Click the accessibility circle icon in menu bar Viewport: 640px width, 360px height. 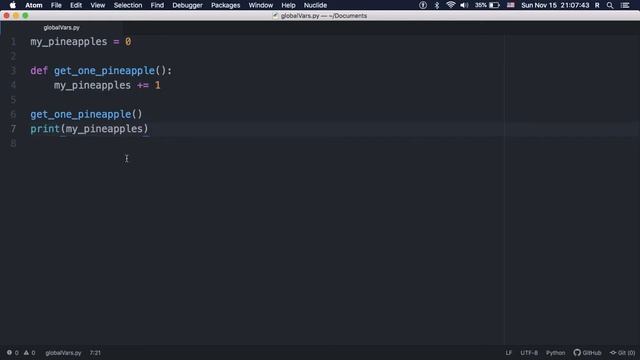point(423,5)
